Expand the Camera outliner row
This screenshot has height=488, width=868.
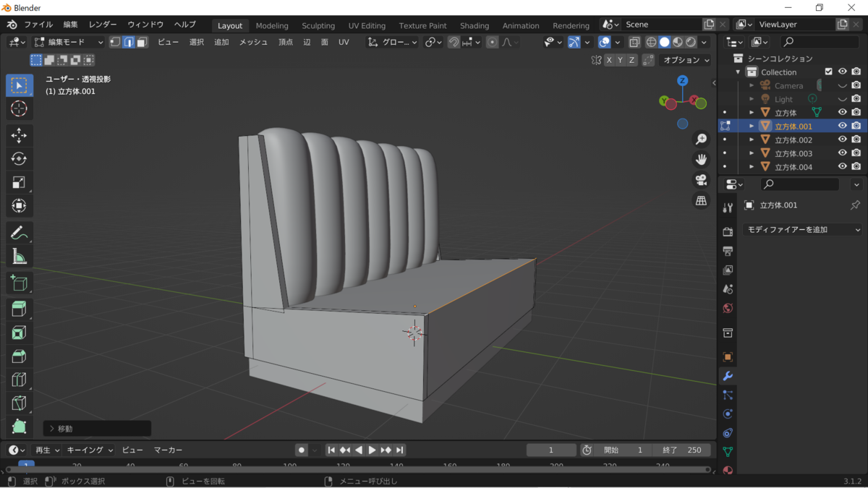pyautogui.click(x=752, y=85)
